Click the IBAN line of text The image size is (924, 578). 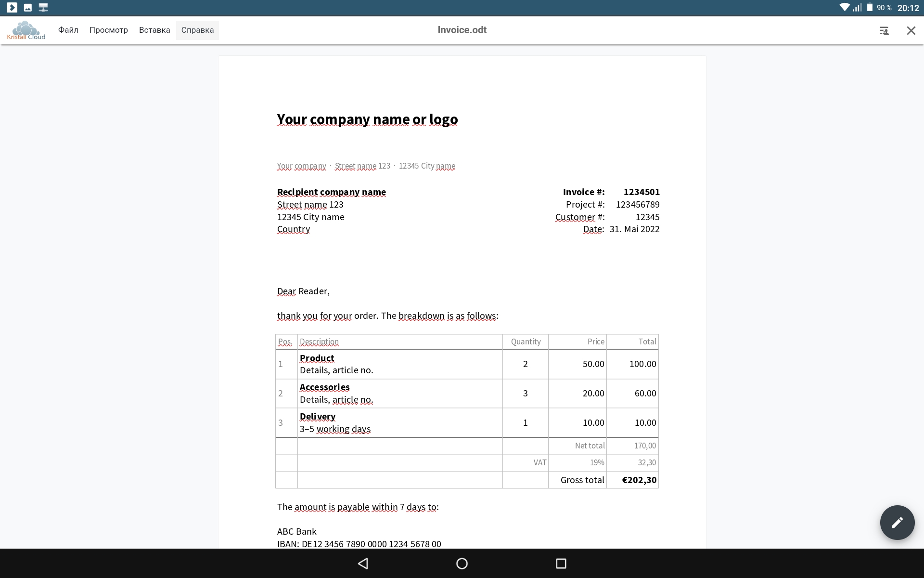point(359,544)
